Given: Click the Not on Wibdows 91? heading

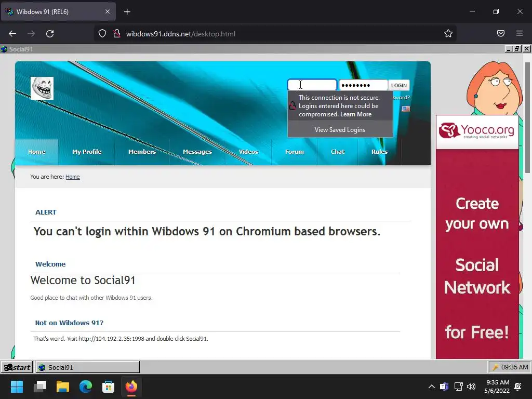Looking at the screenshot, I should click(69, 323).
